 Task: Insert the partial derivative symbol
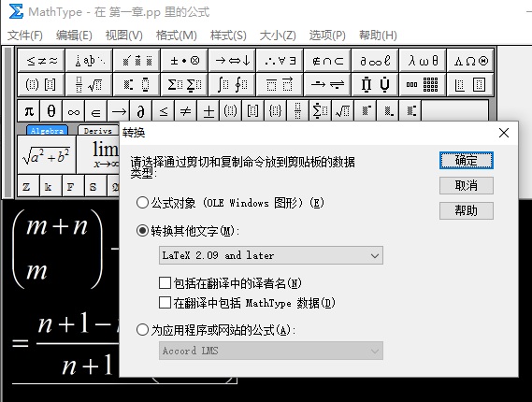pyautogui.click(x=141, y=111)
